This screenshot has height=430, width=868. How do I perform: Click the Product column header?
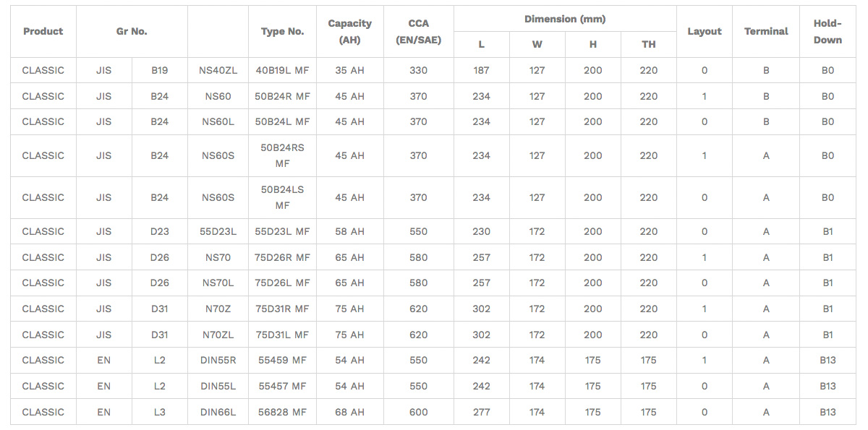[43, 31]
